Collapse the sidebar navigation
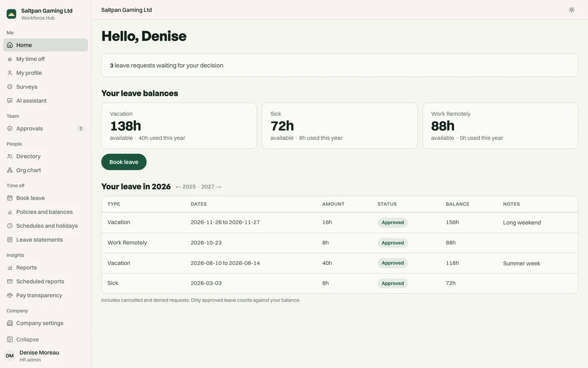Viewport: 588px width, 368px height. (46, 340)
